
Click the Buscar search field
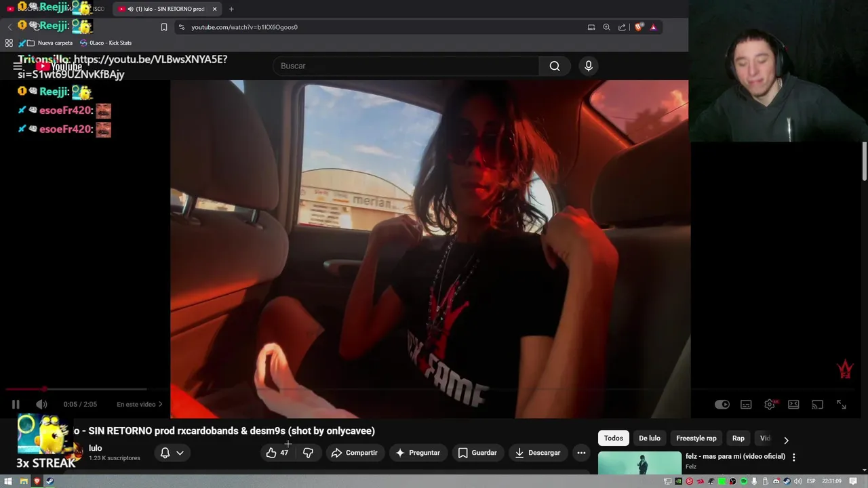click(x=406, y=66)
